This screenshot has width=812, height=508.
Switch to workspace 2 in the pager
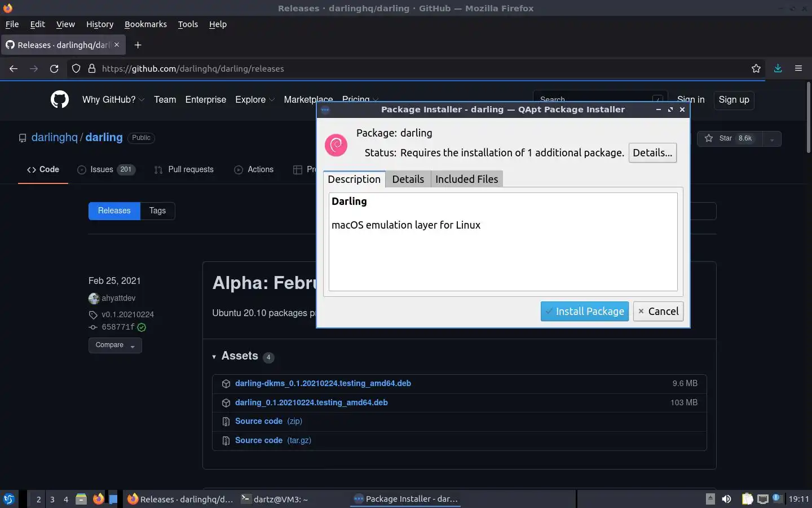click(38, 499)
